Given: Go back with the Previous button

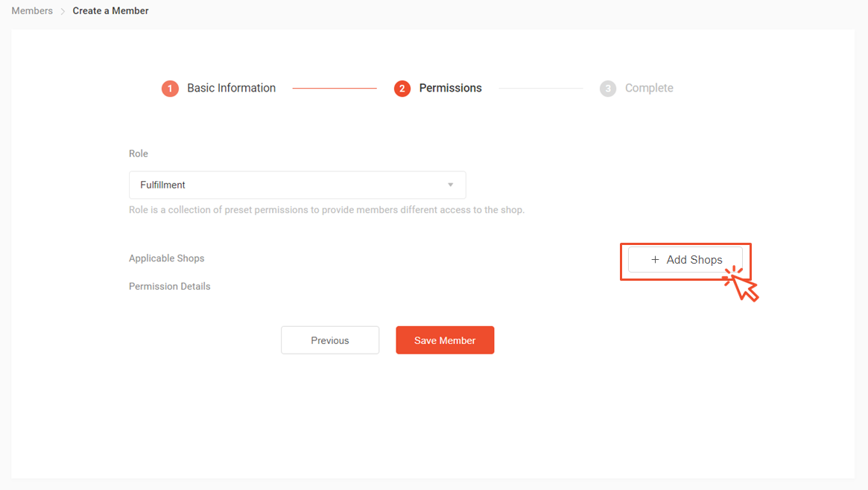Looking at the screenshot, I should point(330,340).
